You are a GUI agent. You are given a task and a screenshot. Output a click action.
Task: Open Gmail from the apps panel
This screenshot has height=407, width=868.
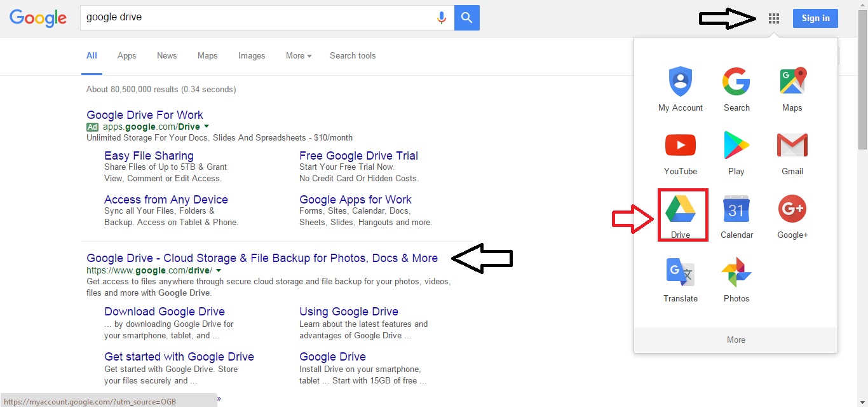click(792, 153)
